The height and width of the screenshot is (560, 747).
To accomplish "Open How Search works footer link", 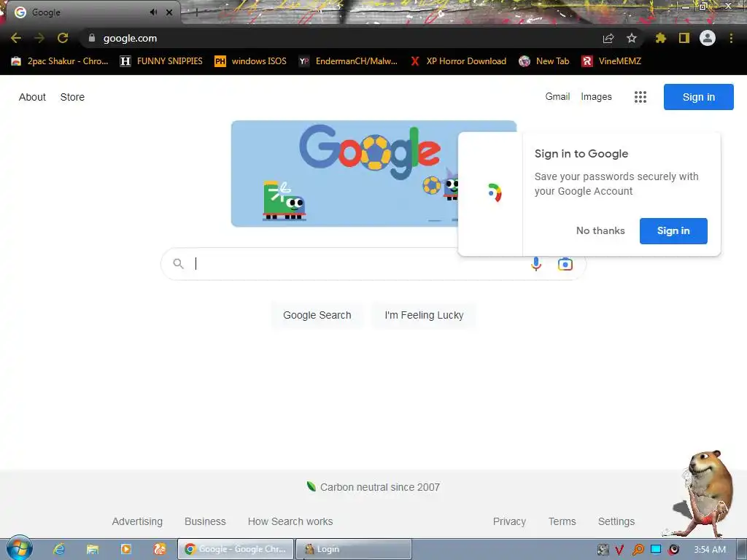I will (290, 521).
